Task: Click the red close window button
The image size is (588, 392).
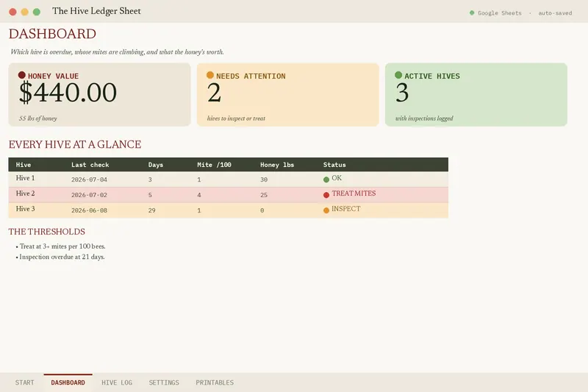Action: click(12, 12)
